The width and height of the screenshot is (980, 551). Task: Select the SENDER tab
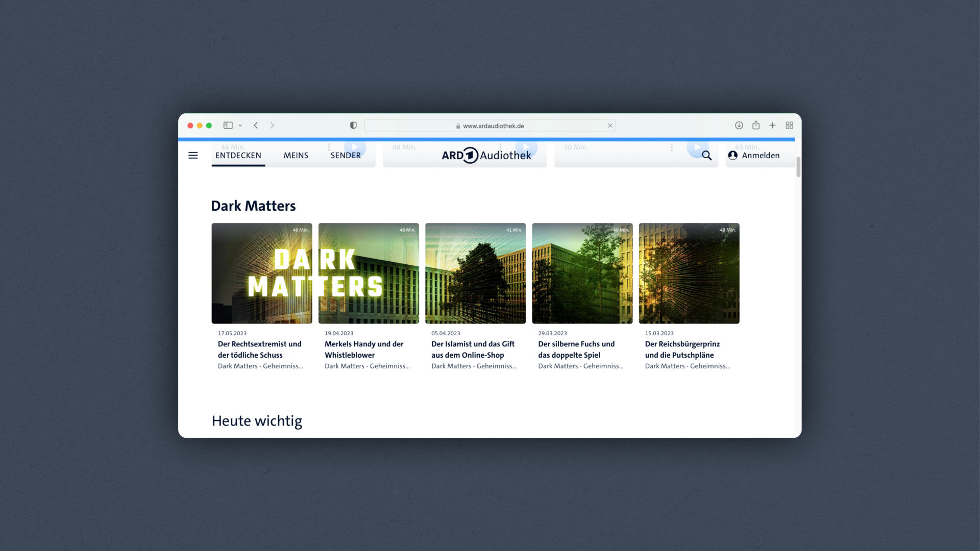[x=346, y=155]
